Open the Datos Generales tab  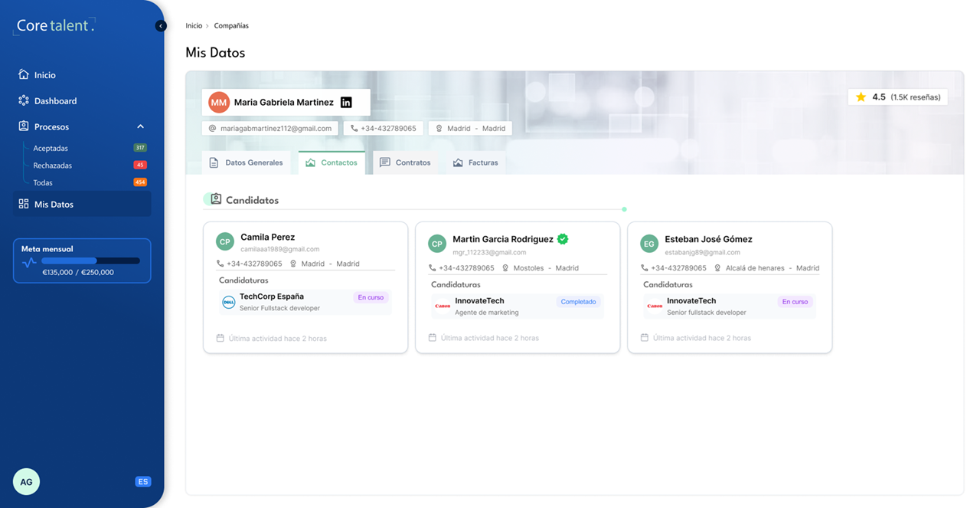[x=246, y=162]
